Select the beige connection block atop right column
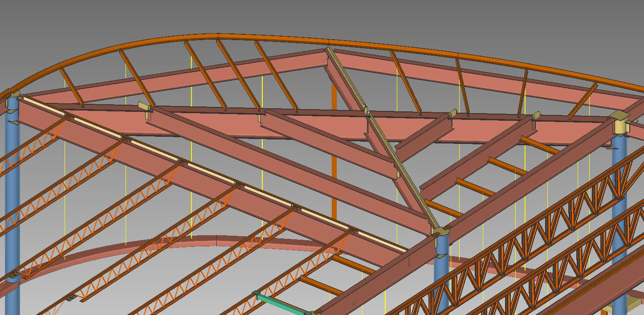The width and height of the screenshot is (644, 315). (620, 123)
